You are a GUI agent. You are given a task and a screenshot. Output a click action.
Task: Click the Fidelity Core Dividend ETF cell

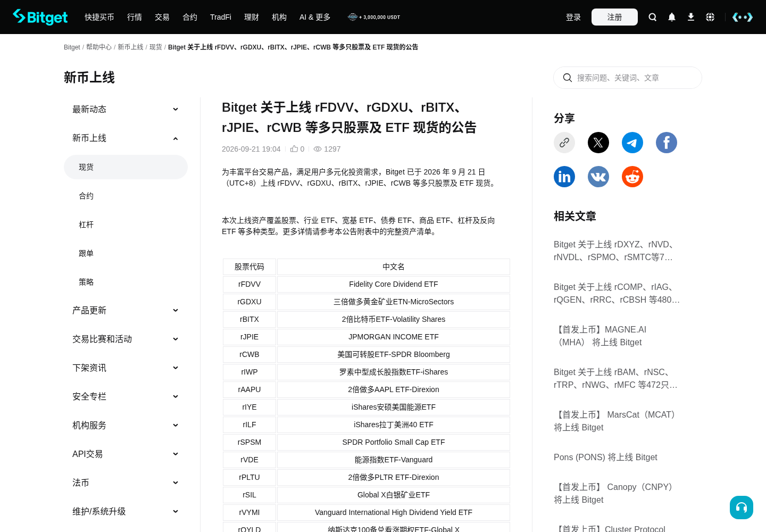(x=394, y=284)
